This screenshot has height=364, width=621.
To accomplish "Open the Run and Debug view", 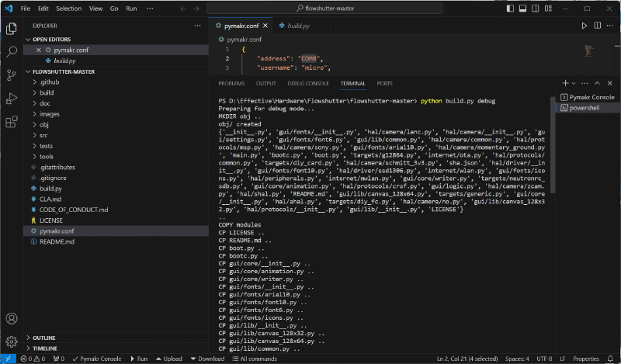I will click(x=12, y=99).
